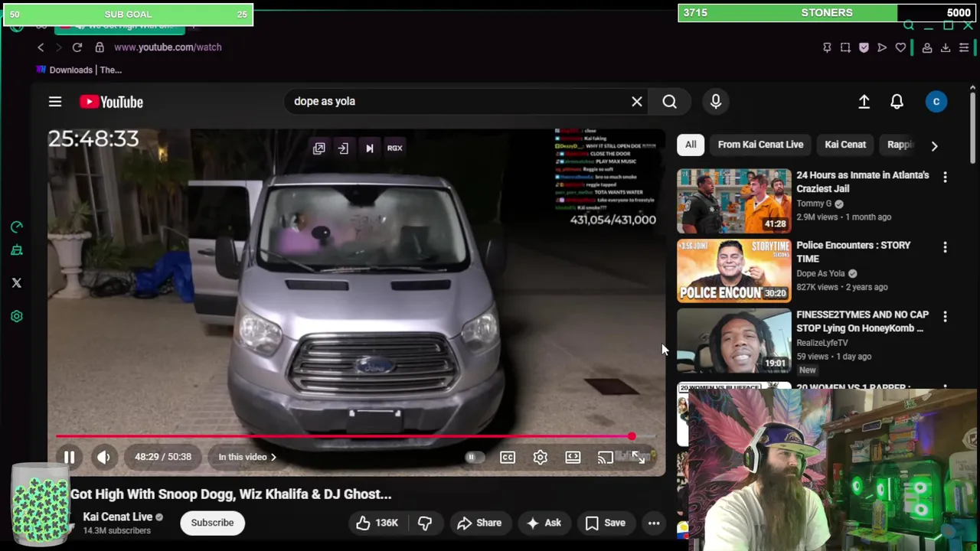Select the From Kai Cenat Live chip
The width and height of the screenshot is (980, 551).
(x=760, y=145)
